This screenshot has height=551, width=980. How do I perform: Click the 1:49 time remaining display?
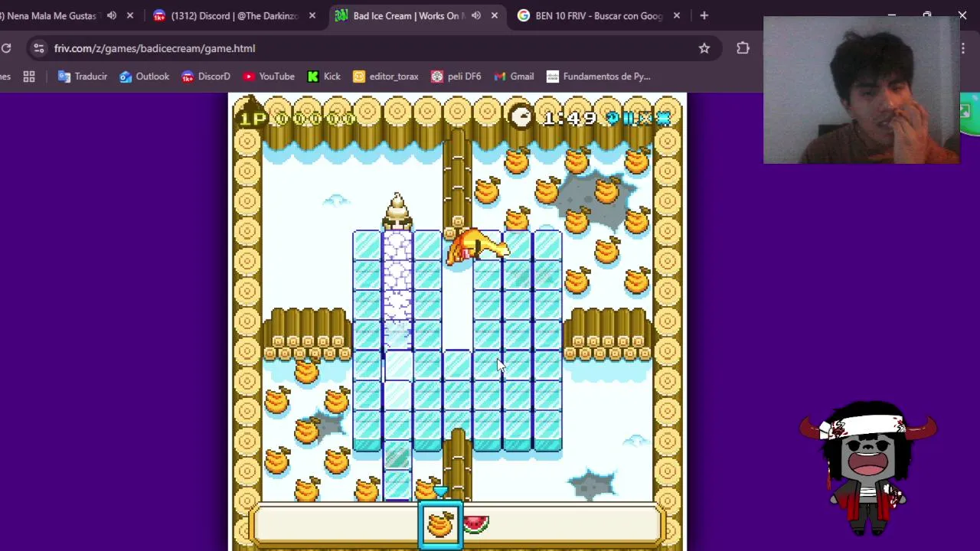coord(570,118)
